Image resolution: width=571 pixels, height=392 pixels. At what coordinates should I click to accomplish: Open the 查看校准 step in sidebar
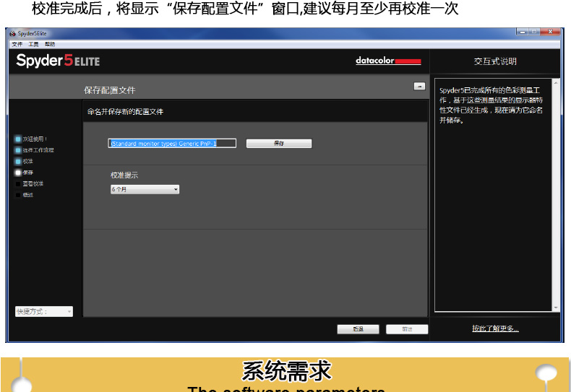29,183
